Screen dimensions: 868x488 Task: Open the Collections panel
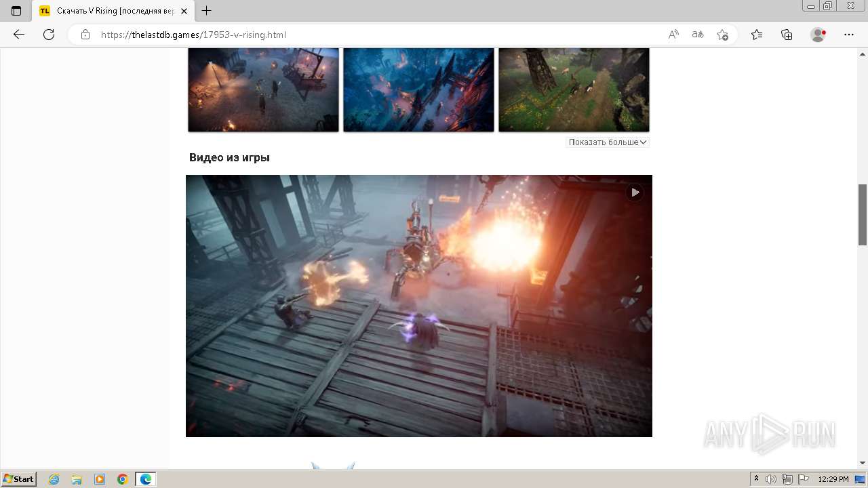[787, 35]
